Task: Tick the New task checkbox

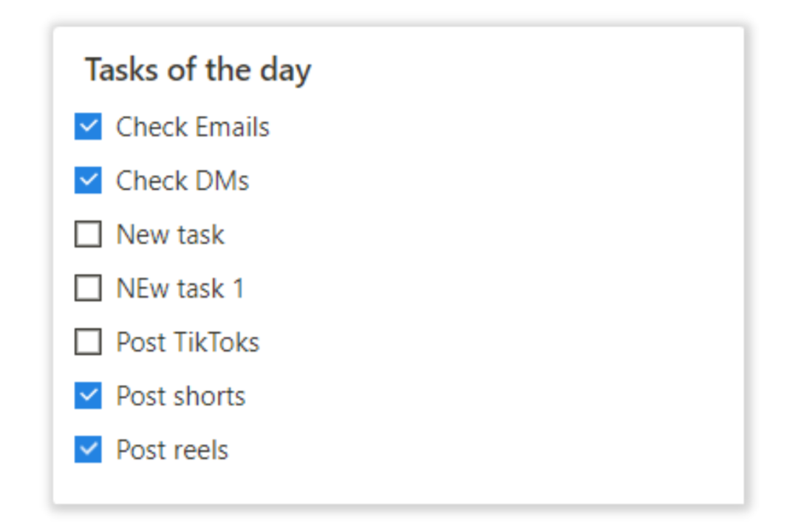Action: click(x=88, y=234)
